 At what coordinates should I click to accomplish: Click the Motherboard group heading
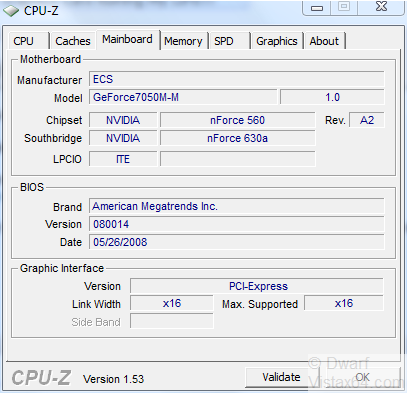coord(50,59)
